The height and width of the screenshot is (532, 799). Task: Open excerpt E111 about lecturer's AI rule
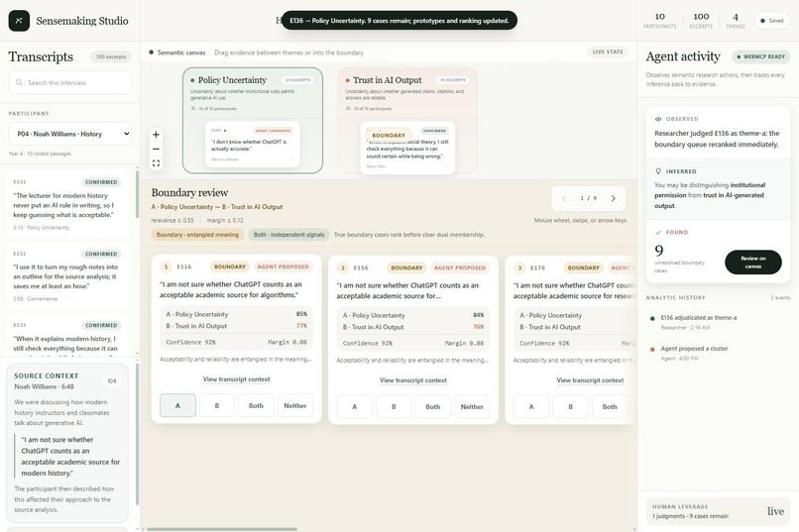67,205
